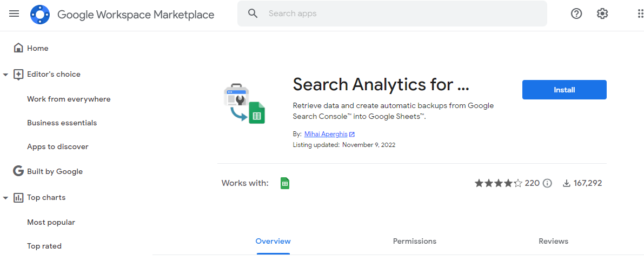Open Work from everywhere category
Viewport: 644px width, 261px height.
pos(69,99)
